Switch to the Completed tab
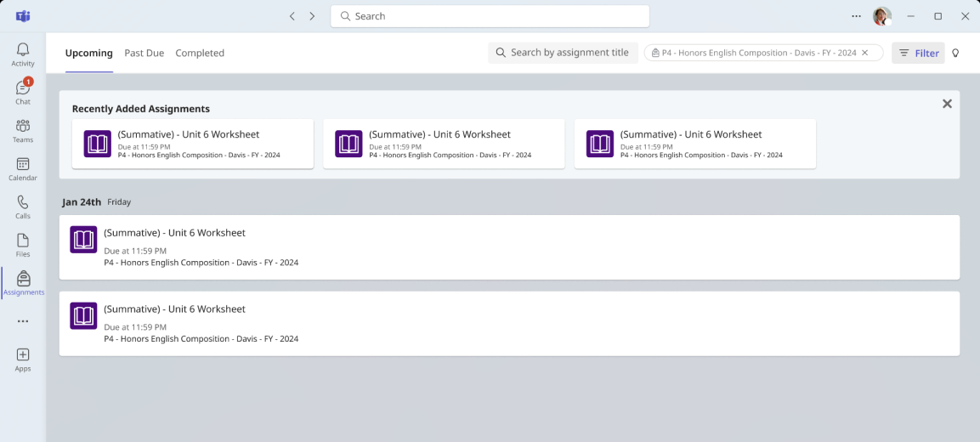 point(200,54)
